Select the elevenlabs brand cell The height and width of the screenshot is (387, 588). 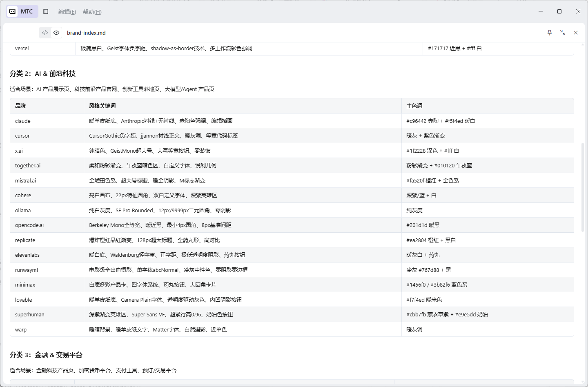(47, 255)
